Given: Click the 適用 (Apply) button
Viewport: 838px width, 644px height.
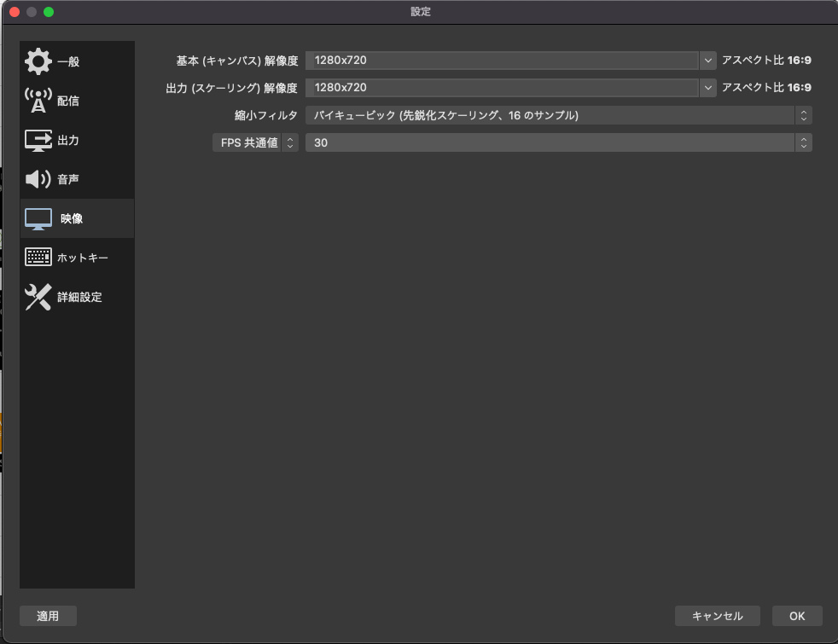Looking at the screenshot, I should click(x=48, y=615).
